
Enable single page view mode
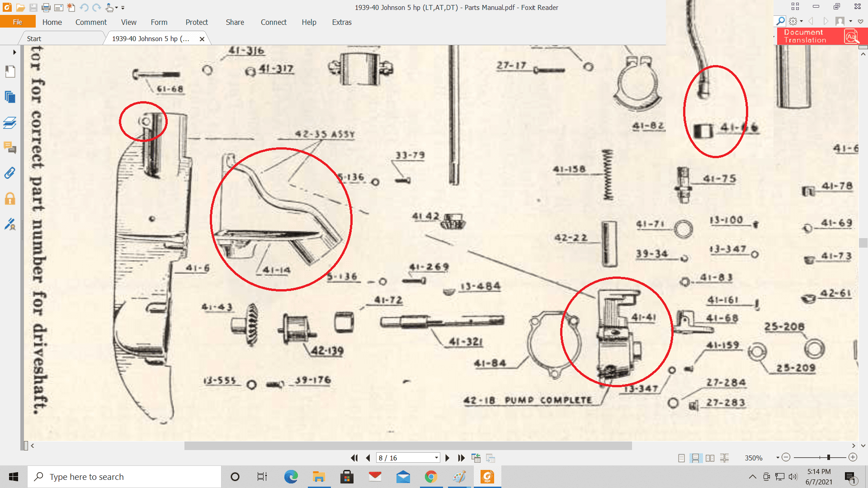tap(681, 458)
